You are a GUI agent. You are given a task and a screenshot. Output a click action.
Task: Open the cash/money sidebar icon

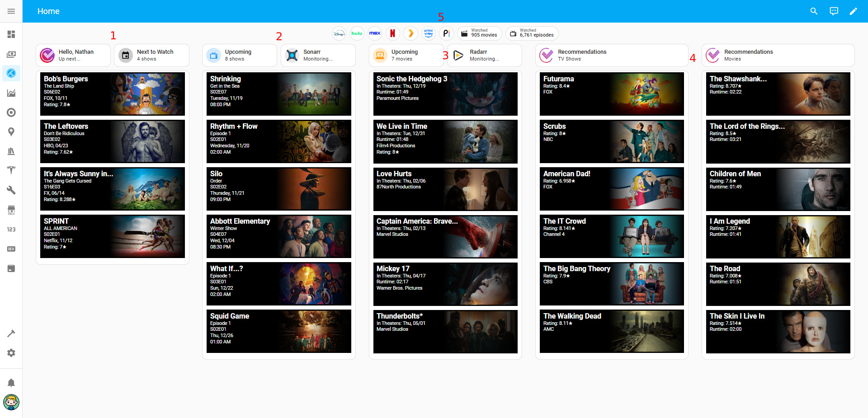11,54
